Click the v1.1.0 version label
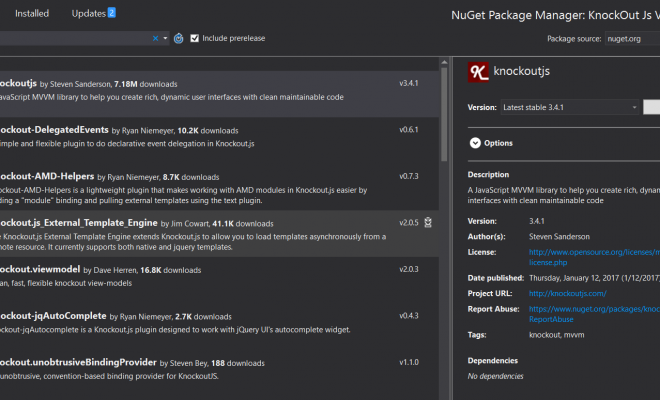Image resolution: width=660 pixels, height=400 pixels. 409,362
